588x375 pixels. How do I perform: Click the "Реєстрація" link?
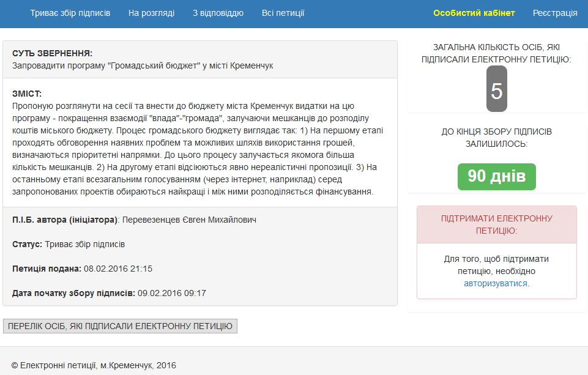tap(555, 13)
